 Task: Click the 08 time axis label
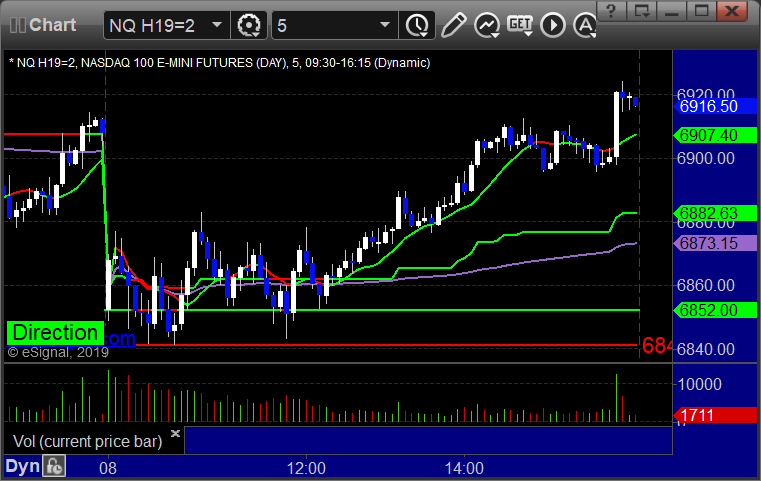pyautogui.click(x=108, y=468)
